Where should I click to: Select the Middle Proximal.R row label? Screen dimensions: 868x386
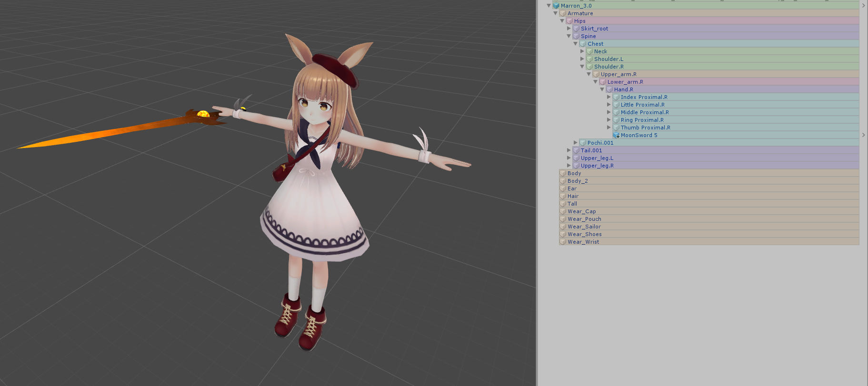[645, 112]
